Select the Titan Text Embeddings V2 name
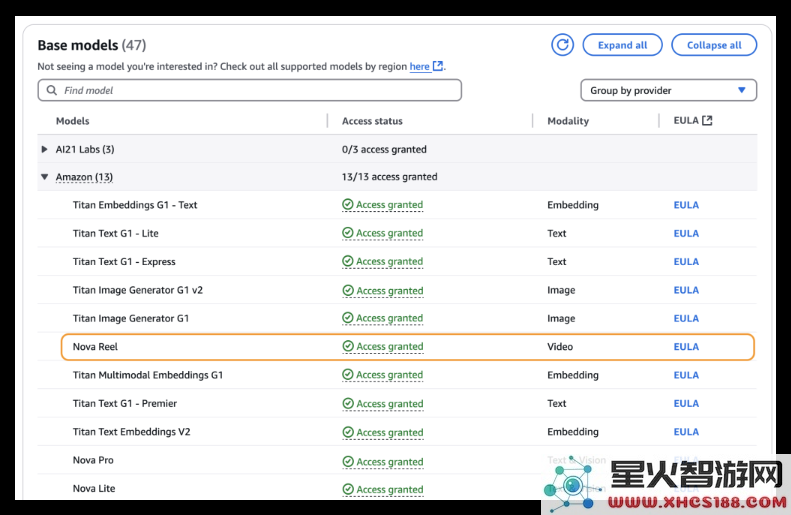Image resolution: width=791 pixels, height=515 pixels. [132, 432]
